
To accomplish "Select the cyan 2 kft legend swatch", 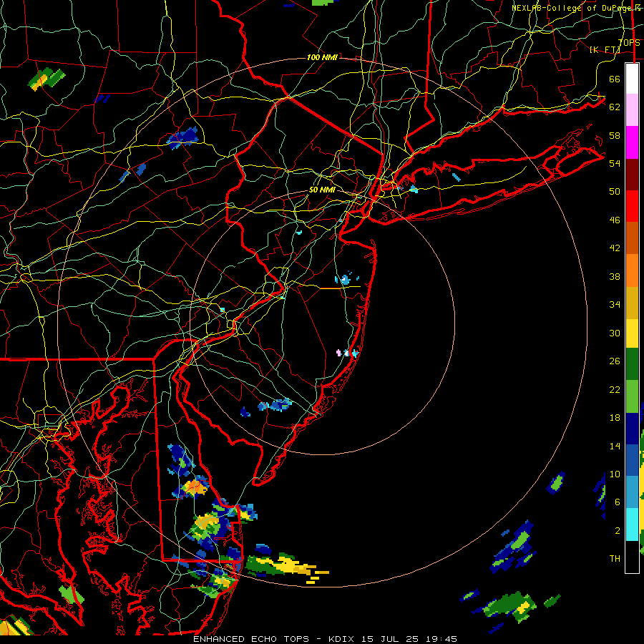I will 632,525.
